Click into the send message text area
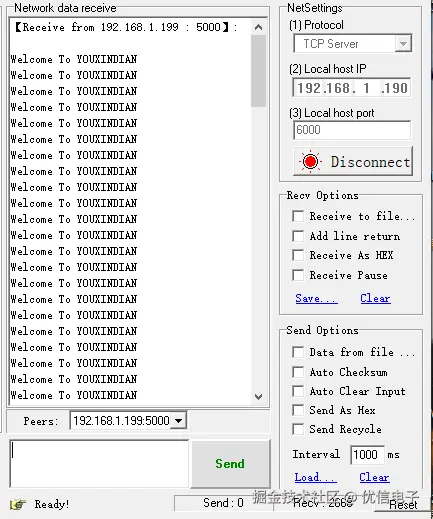The height and width of the screenshot is (519, 433). click(99, 464)
